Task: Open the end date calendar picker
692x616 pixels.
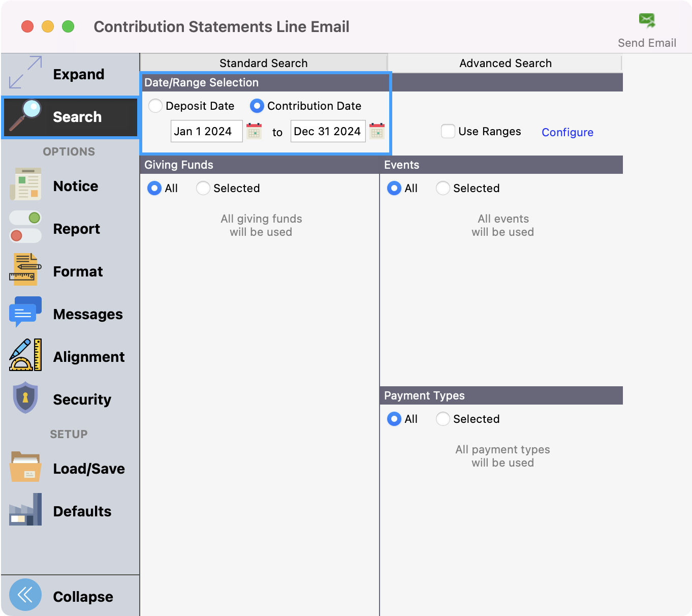Action: pyautogui.click(x=377, y=131)
